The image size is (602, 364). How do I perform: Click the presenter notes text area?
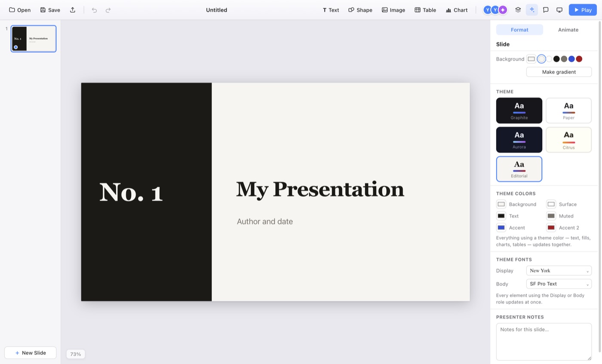[x=544, y=342]
